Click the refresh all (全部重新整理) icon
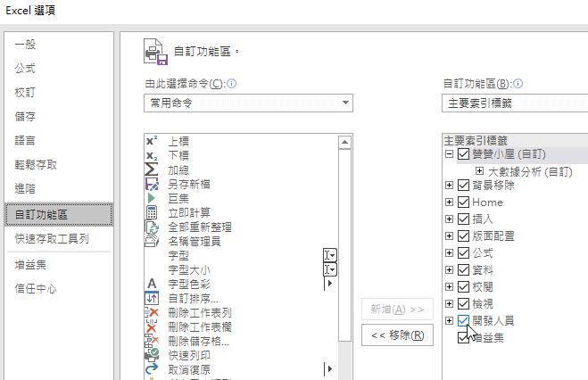This screenshot has height=380, width=588. coord(152,227)
